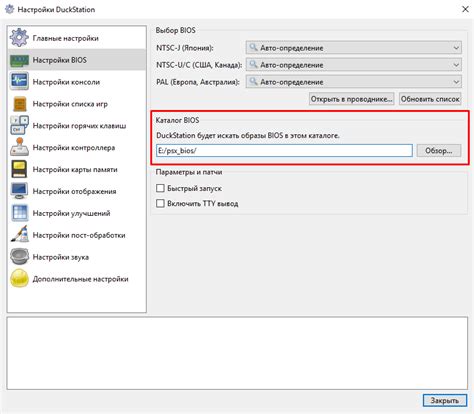Click the Закрыть button
Image resolution: width=474 pixels, height=414 pixels.
tap(445, 400)
